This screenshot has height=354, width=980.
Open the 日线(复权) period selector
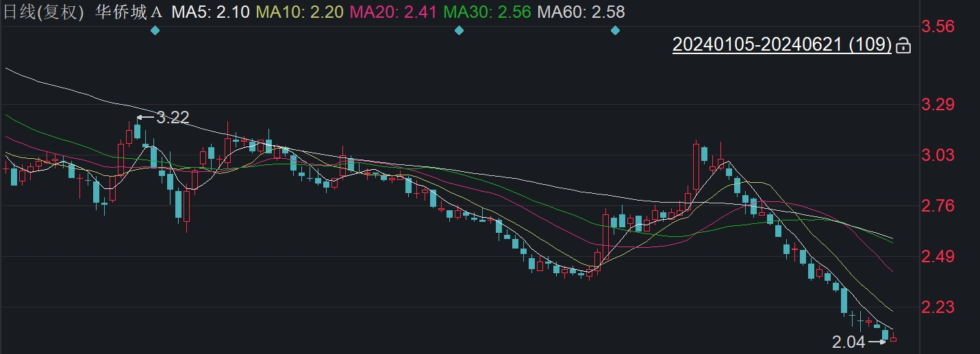tap(43, 12)
